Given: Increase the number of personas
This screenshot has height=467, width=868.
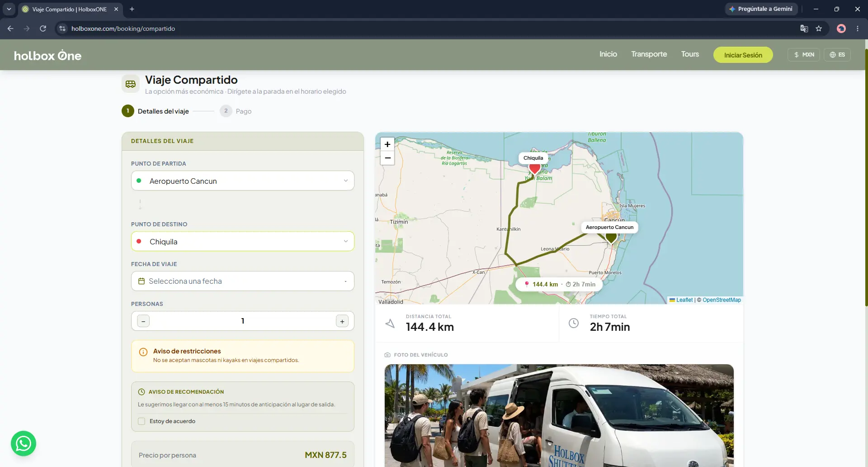Looking at the screenshot, I should [x=342, y=321].
